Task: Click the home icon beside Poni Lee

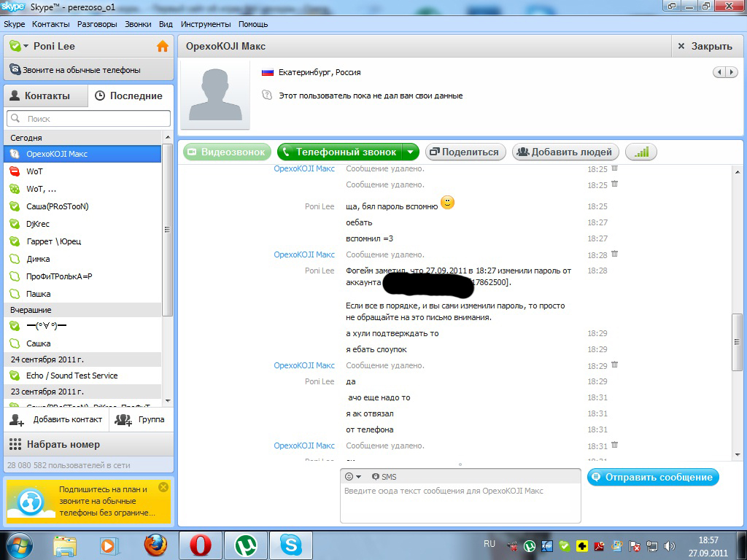Action: click(162, 46)
